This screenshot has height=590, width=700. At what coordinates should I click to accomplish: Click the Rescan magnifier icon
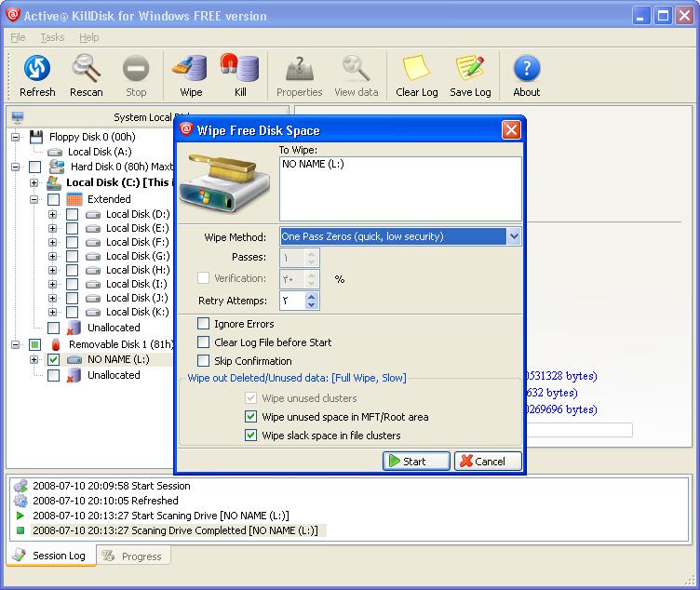87,68
